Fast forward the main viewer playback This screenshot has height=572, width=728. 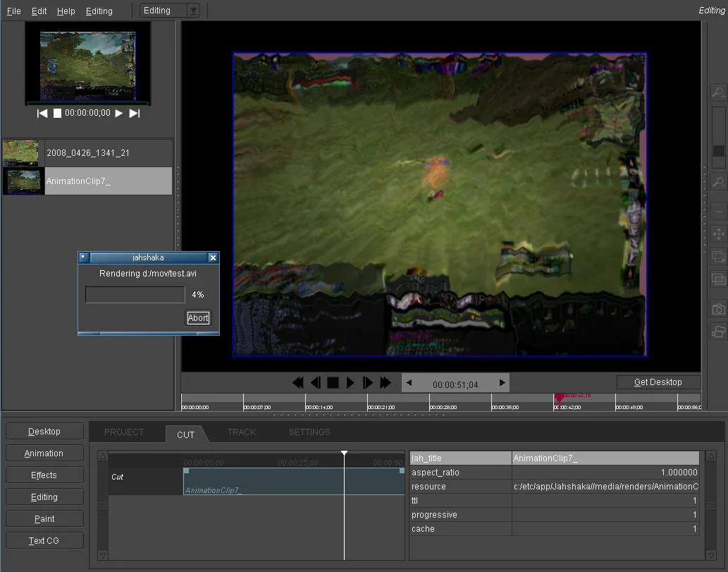[x=385, y=383]
